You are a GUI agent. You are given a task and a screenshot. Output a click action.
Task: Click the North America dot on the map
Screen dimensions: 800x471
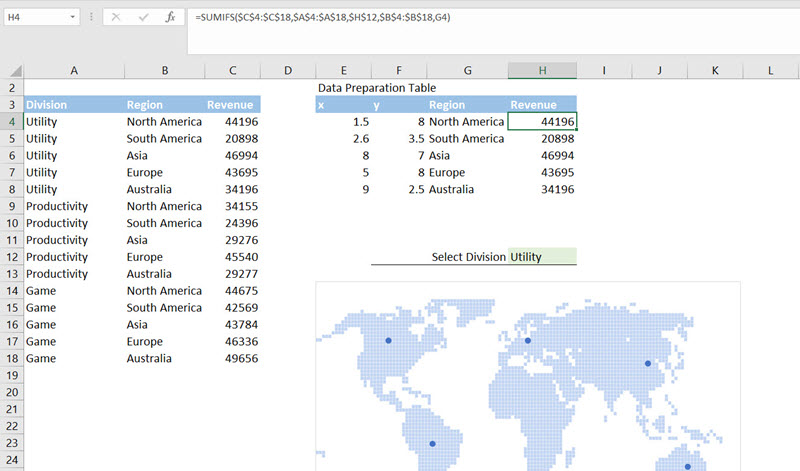(389, 341)
